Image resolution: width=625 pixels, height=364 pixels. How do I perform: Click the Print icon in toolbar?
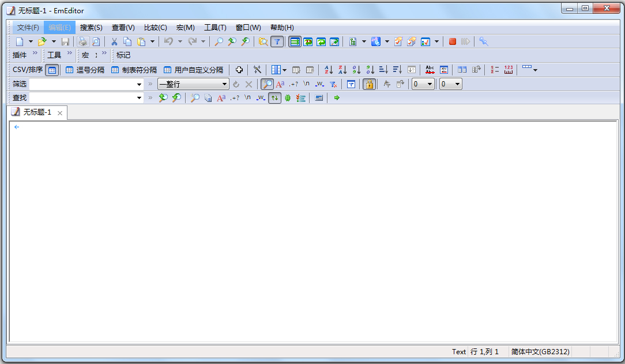tap(83, 41)
